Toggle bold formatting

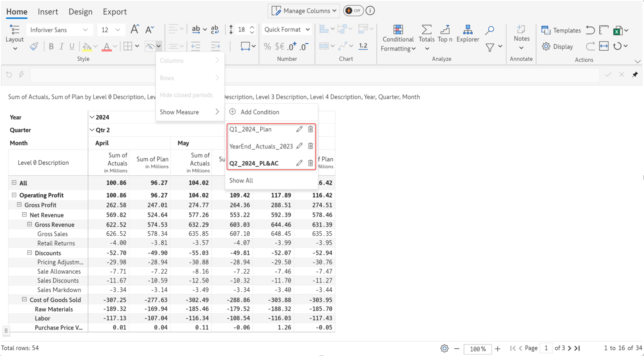pos(51,46)
